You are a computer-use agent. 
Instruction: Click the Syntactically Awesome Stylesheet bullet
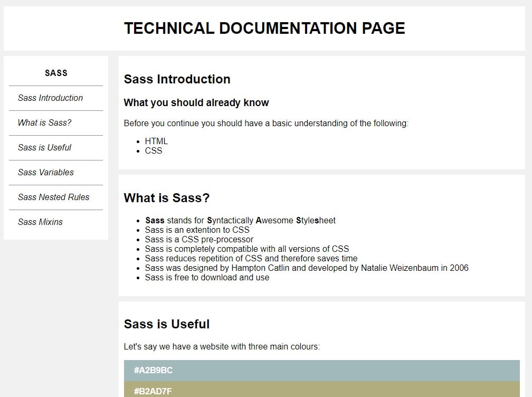coord(240,220)
